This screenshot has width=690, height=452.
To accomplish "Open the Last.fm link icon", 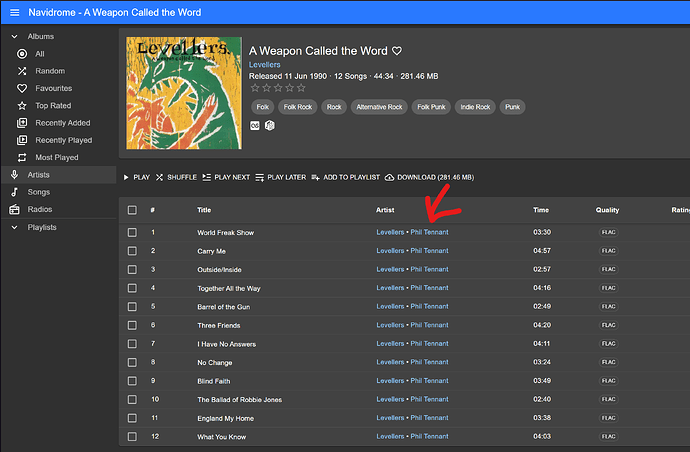I will click(255, 126).
